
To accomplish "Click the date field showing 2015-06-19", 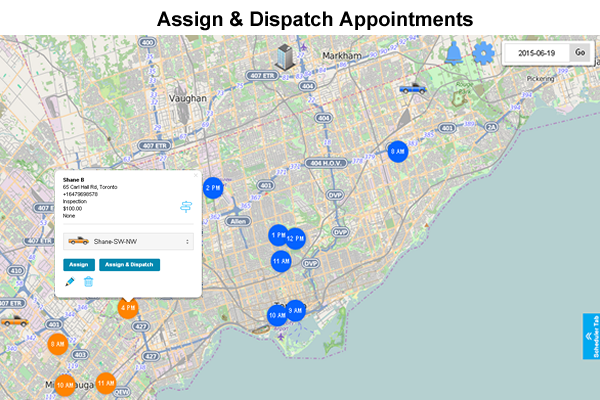I will (x=537, y=52).
